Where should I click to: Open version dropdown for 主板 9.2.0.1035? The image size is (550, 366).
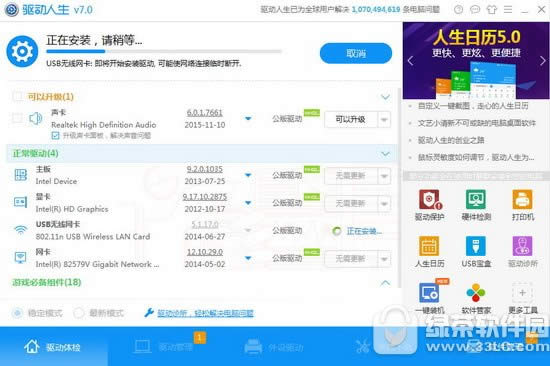point(248,175)
